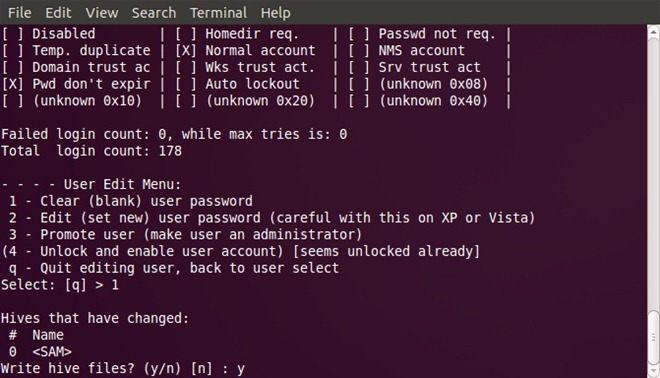The height and width of the screenshot is (378, 660).
Task: Click the empty scrollbar track above the thumb
Action: [653, 173]
